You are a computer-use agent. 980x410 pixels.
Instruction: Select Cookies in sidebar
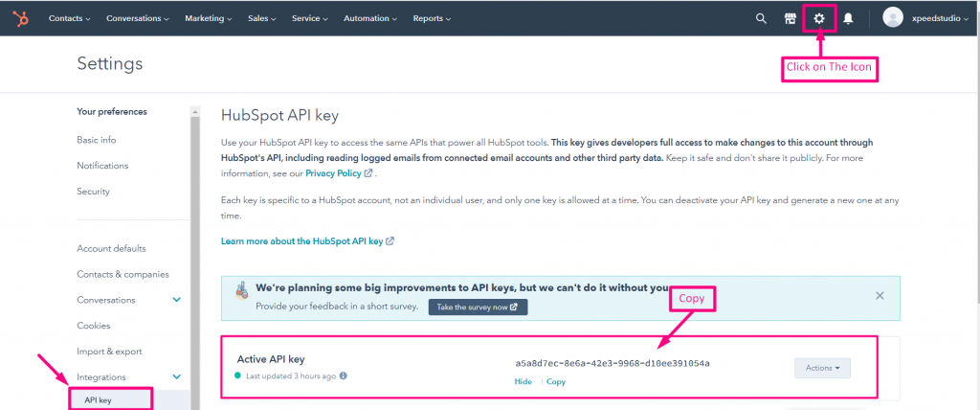[x=93, y=326]
